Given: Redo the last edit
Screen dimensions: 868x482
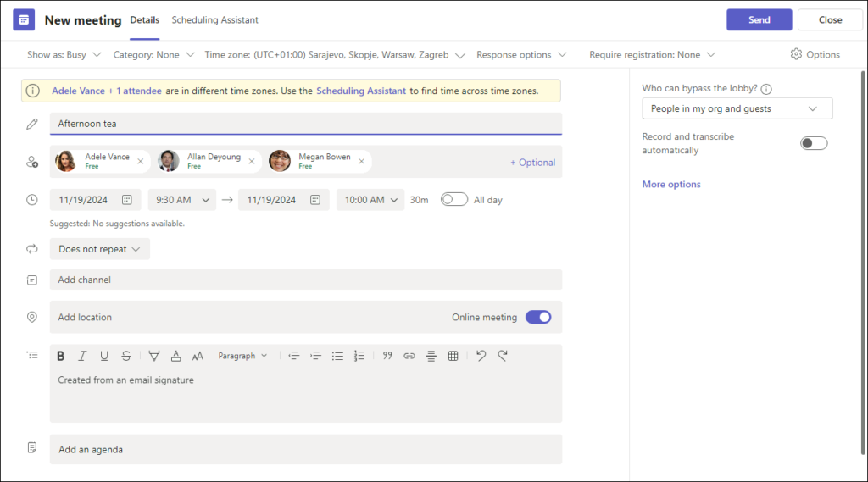Looking at the screenshot, I should click(503, 356).
